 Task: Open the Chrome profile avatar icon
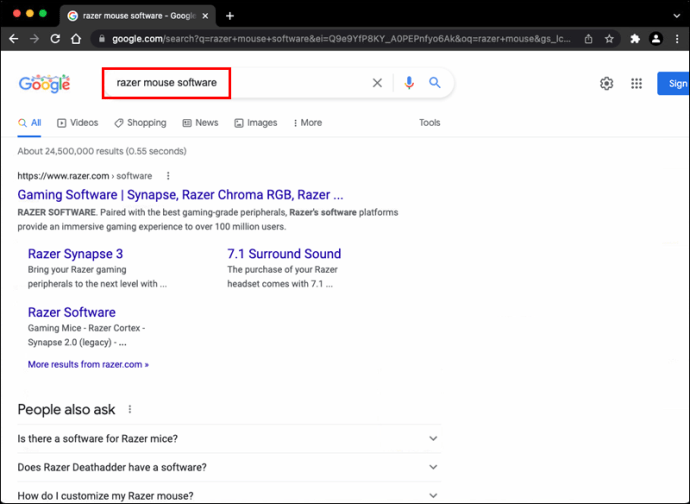pos(656,39)
